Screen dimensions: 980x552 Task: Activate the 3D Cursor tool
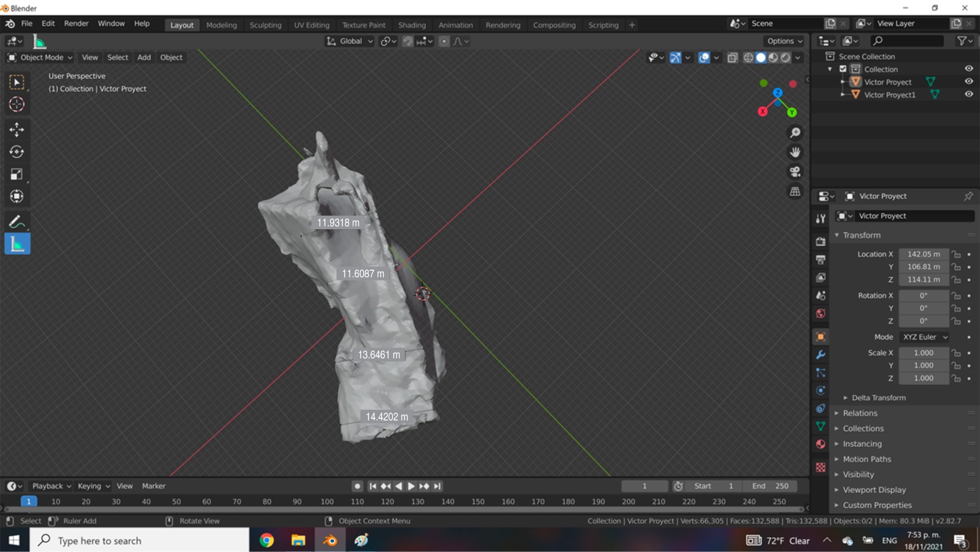point(16,104)
